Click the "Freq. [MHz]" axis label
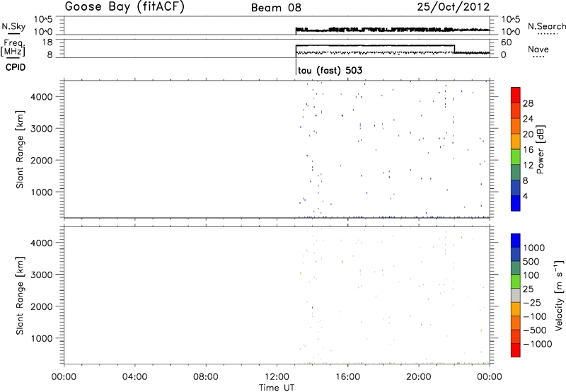 point(13,47)
